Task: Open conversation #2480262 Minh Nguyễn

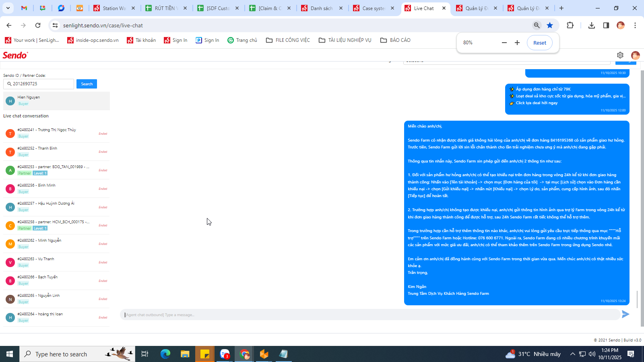Action: click(x=56, y=244)
